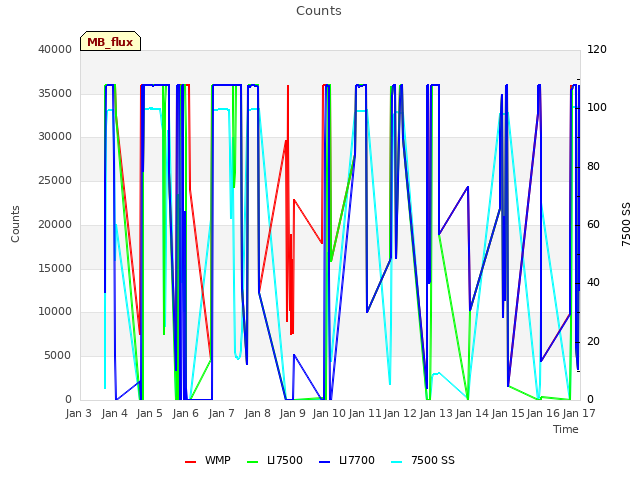Screen dimensions: 640x480
Task: Click the 'Jan 14' x-axis tick label
Action: 472,413
